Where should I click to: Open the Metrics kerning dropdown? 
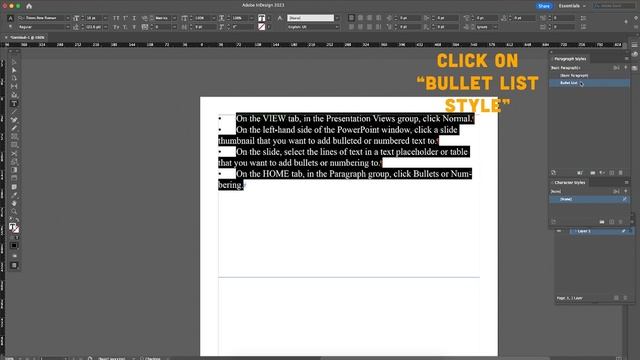[174, 18]
